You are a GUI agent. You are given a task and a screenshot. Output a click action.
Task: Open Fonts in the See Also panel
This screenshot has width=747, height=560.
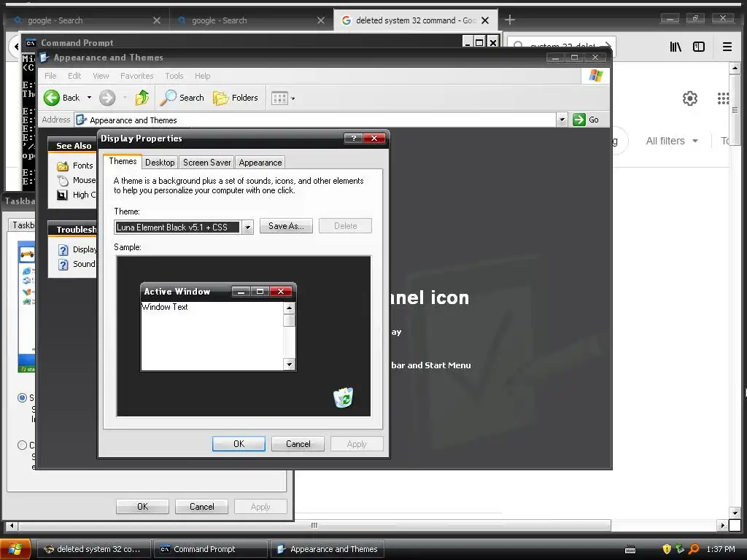tap(75, 166)
